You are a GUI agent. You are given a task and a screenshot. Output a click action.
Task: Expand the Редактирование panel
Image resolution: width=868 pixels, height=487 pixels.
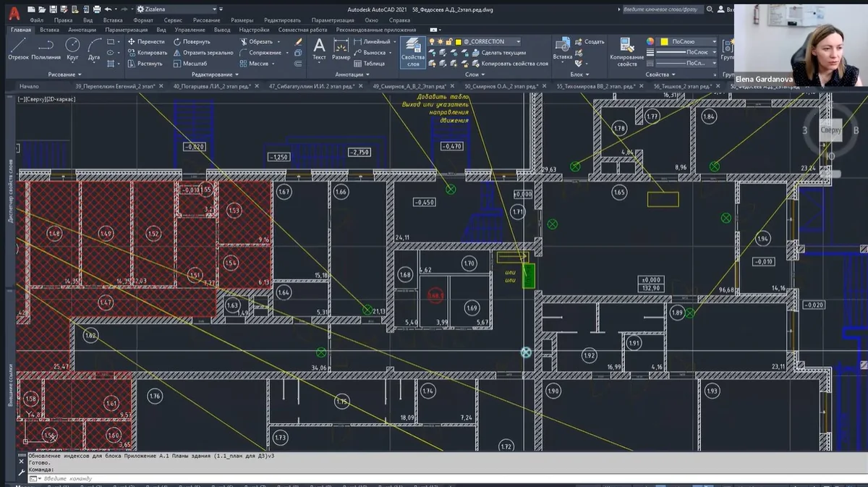[216, 75]
